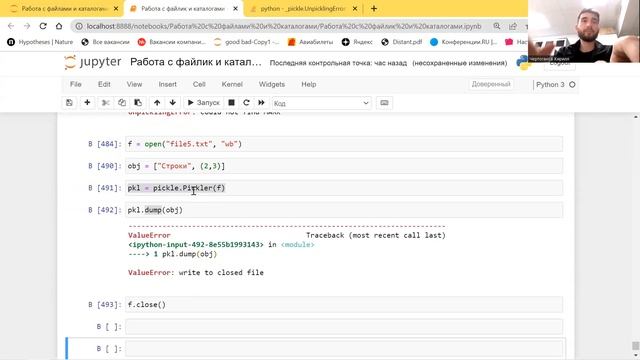Click cell 492 with pkl.dump(obj)

pos(344,210)
